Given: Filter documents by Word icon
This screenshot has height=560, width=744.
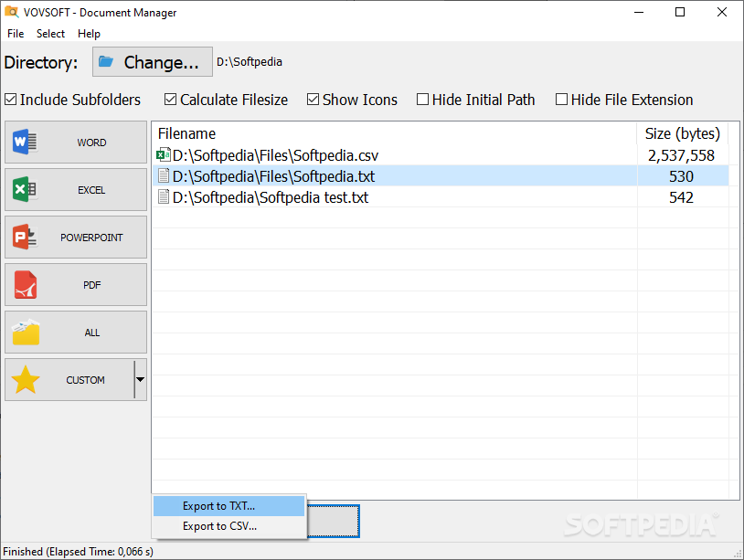Looking at the screenshot, I should pyautogui.click(x=25, y=142).
